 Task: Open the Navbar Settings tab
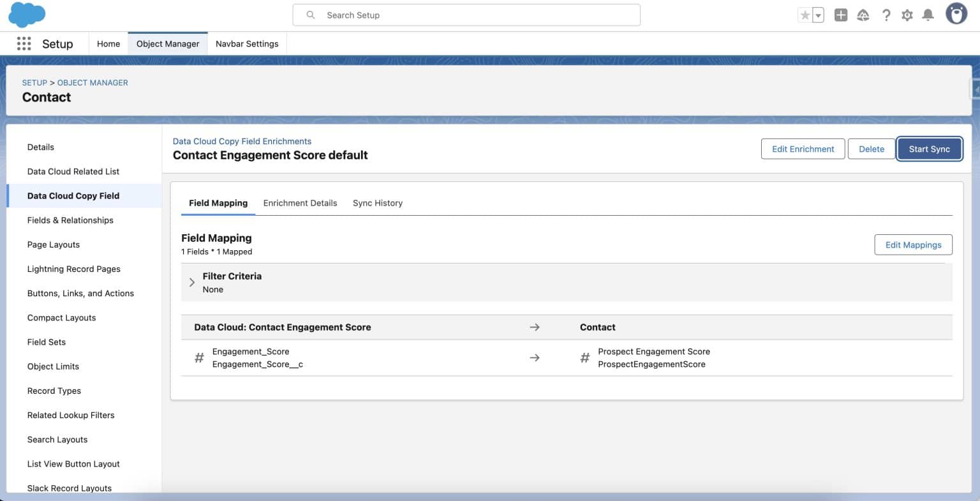point(247,43)
